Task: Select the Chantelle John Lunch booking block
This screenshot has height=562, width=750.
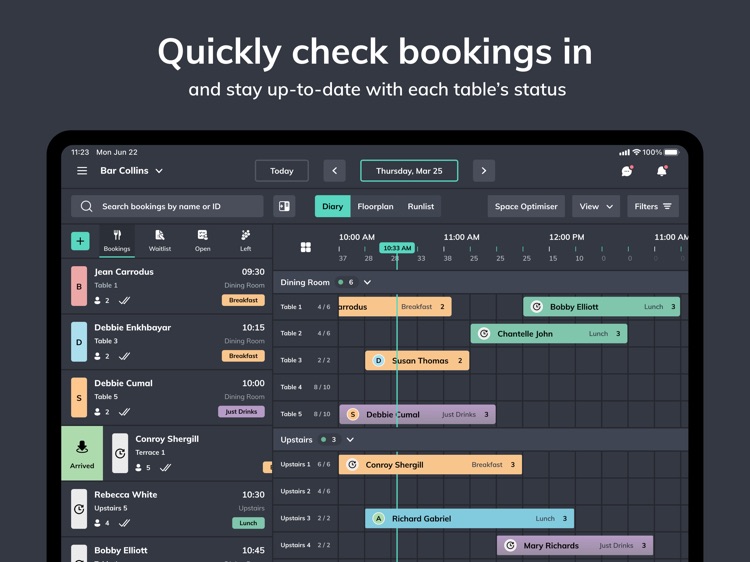Action: pos(549,333)
